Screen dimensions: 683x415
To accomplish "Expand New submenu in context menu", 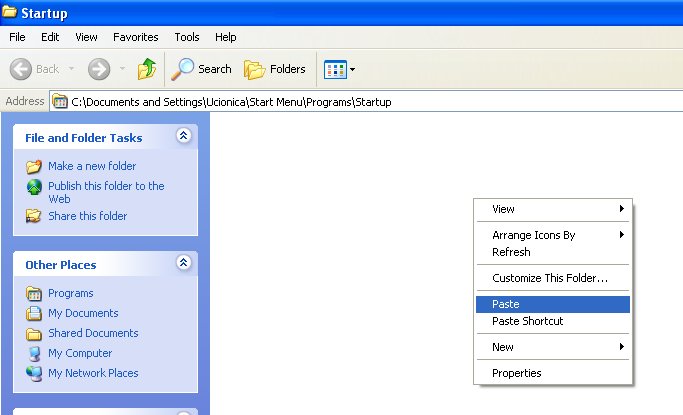I will coord(553,347).
